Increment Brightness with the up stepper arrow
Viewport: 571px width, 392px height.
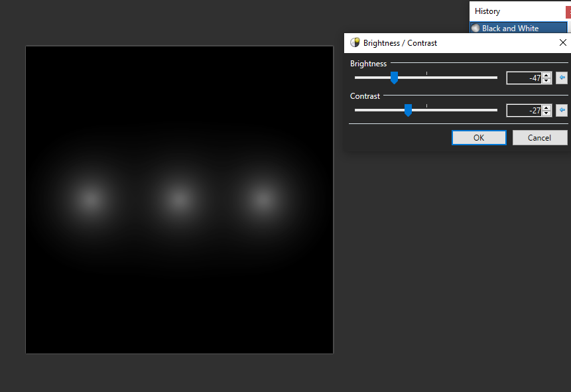click(546, 74)
